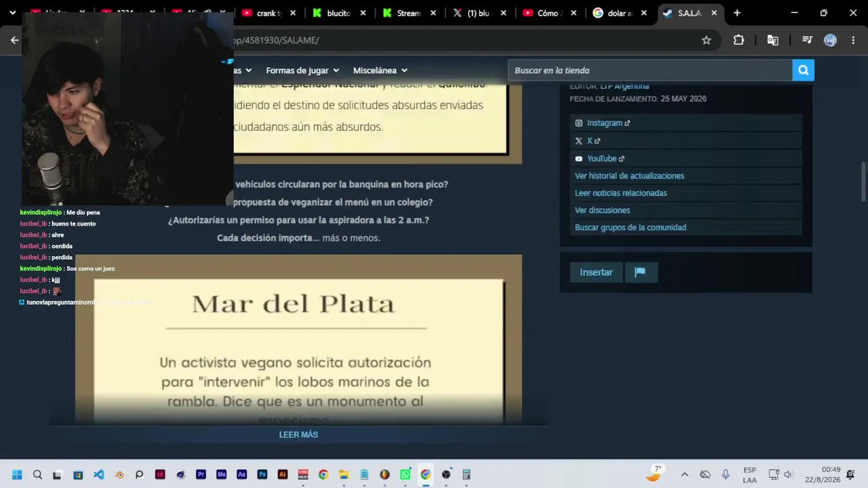Click the Insertar button
This screenshot has width=868, height=488.
596,272
